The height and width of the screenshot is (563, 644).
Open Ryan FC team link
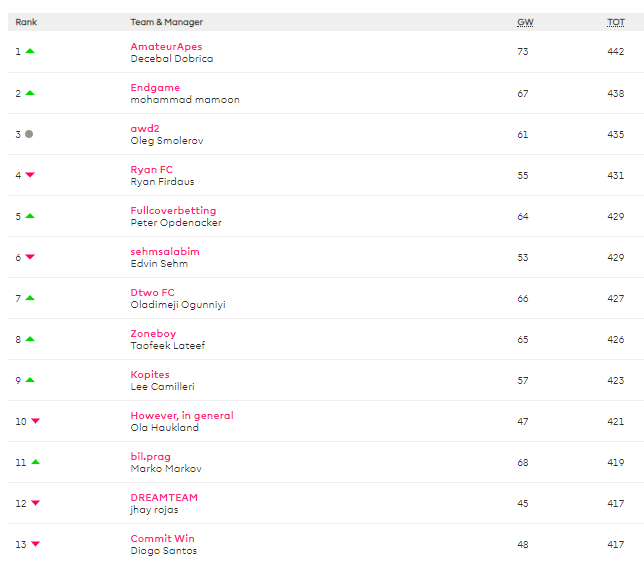(x=151, y=169)
